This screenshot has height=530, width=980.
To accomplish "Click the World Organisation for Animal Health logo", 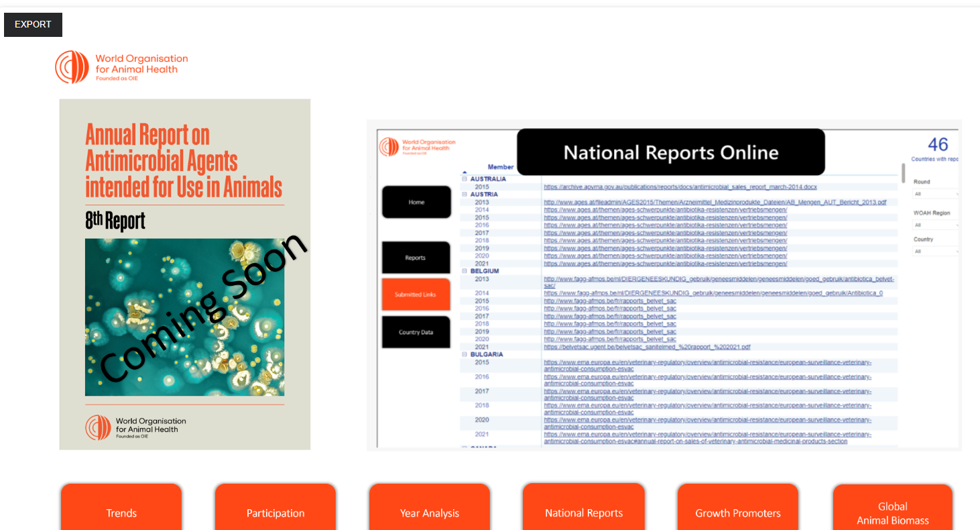I will (x=121, y=67).
